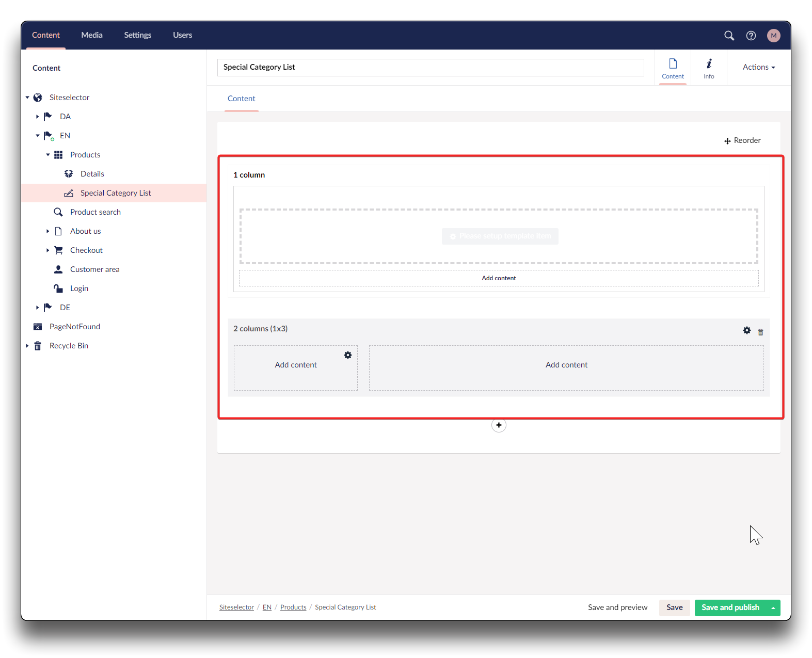Click the round plus add-row button
Image resolution: width=812 pixels, height=658 pixels.
tap(499, 425)
